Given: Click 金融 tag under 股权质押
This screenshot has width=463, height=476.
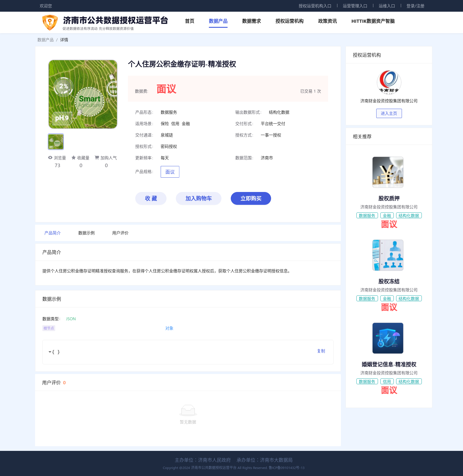Looking at the screenshot, I should click(387, 216).
